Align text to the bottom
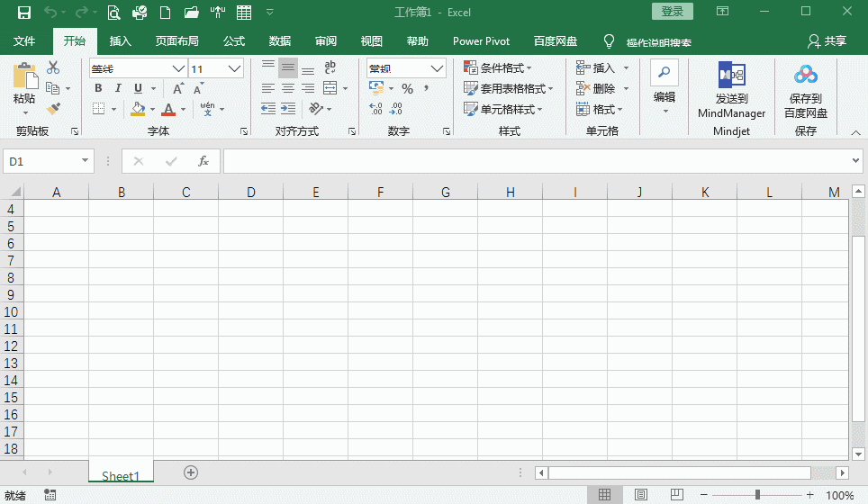The width and height of the screenshot is (868, 504). pyautogui.click(x=308, y=69)
